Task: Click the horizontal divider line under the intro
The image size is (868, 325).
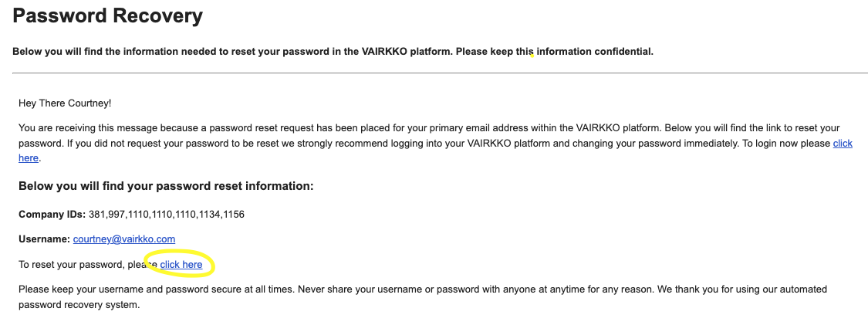Action: [x=440, y=73]
